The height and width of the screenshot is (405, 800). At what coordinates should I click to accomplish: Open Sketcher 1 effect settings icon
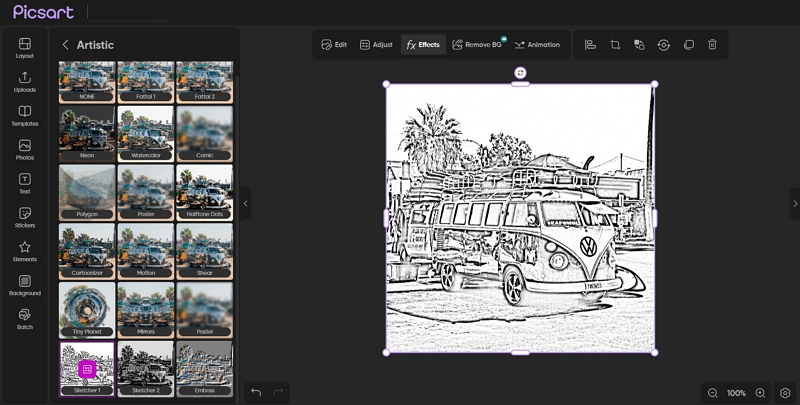pos(87,369)
